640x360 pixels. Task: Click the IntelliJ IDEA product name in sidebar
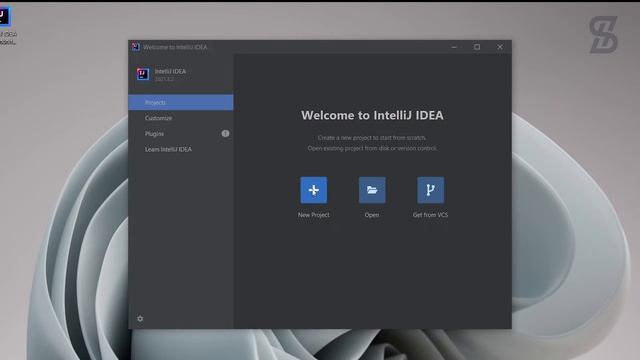pos(170,71)
